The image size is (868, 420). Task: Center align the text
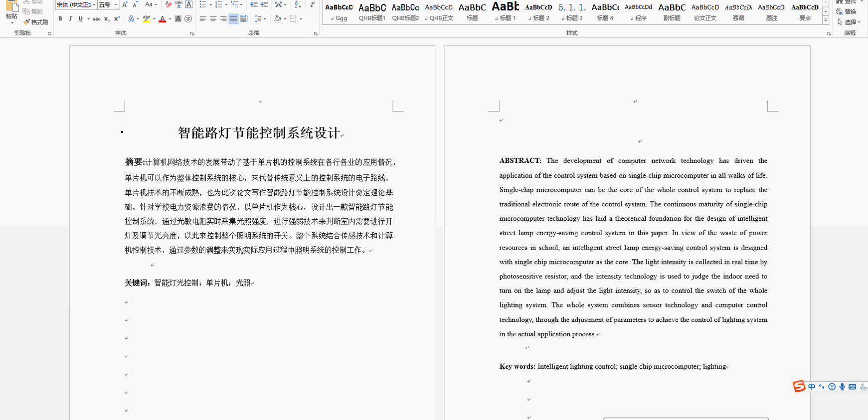tap(213, 19)
